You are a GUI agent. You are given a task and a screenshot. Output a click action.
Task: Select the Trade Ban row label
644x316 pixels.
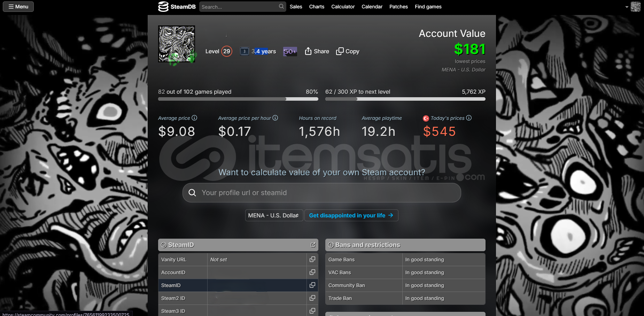pos(340,298)
